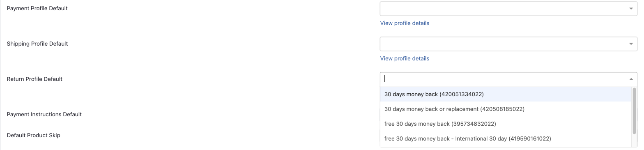Viewport: 644px width, 150px height.
Task: Open 'View profile details' under Payment Profile
Action: click(405, 23)
